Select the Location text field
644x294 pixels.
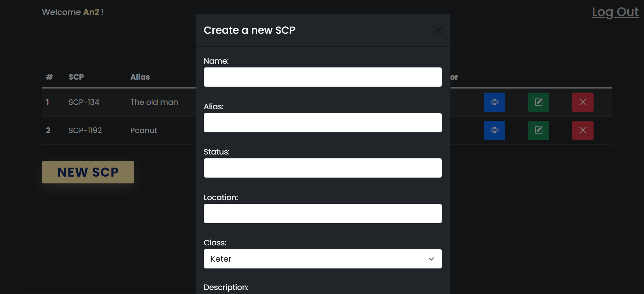(x=323, y=214)
